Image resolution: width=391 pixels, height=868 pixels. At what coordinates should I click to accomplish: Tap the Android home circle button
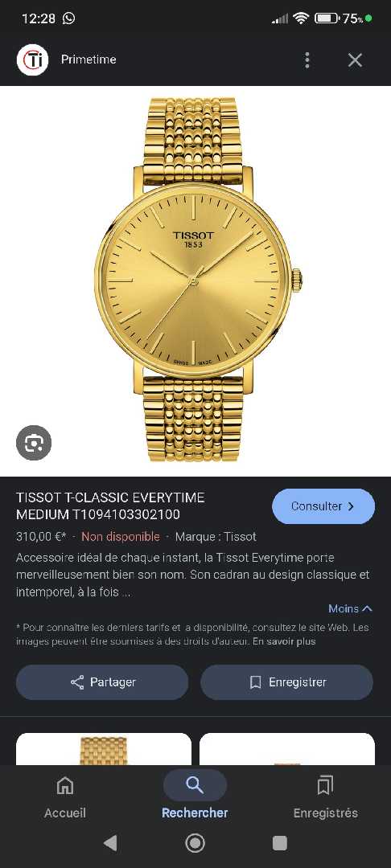[195, 843]
